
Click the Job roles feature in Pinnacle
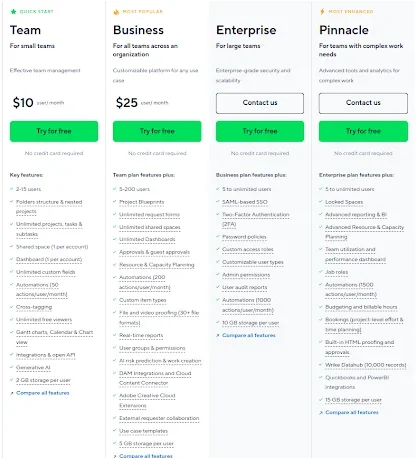point(337,272)
